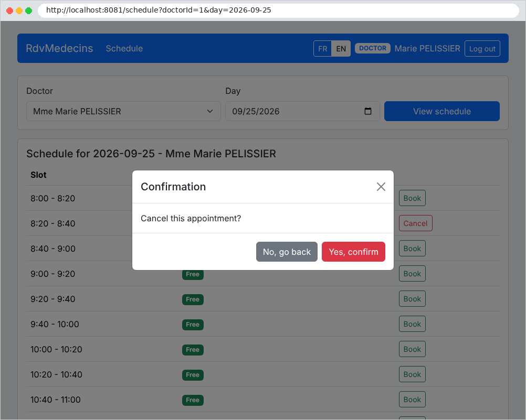Book the 9:20 - 9:40 slot
Viewport: 526px width, 420px height.
412,299
